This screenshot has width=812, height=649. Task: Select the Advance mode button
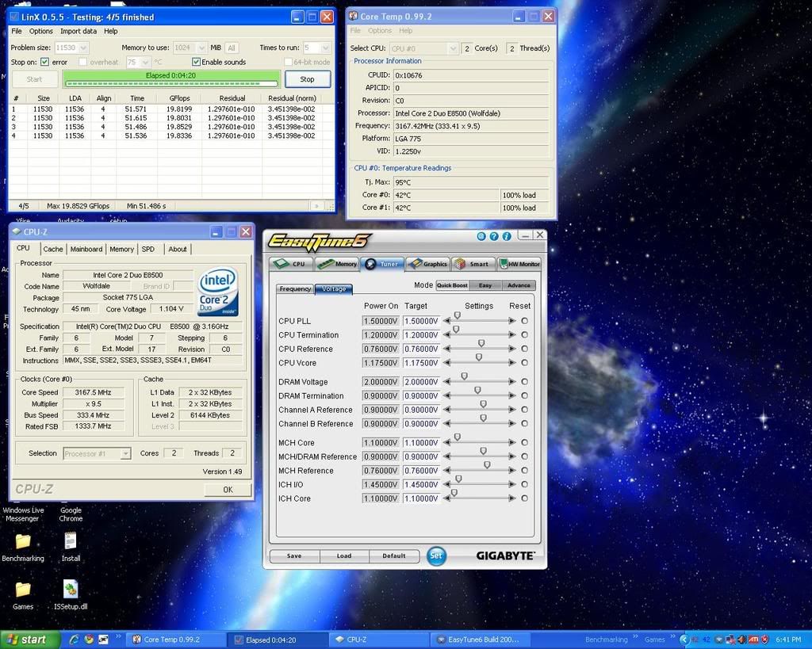(x=519, y=285)
